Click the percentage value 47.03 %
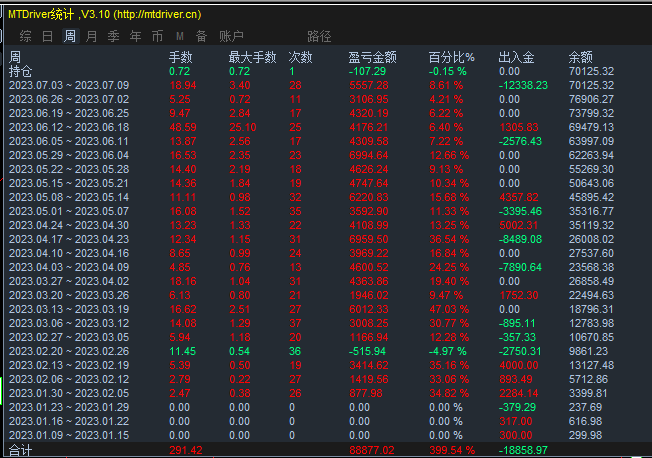Screen dimensions: 652x458 [x=449, y=309]
